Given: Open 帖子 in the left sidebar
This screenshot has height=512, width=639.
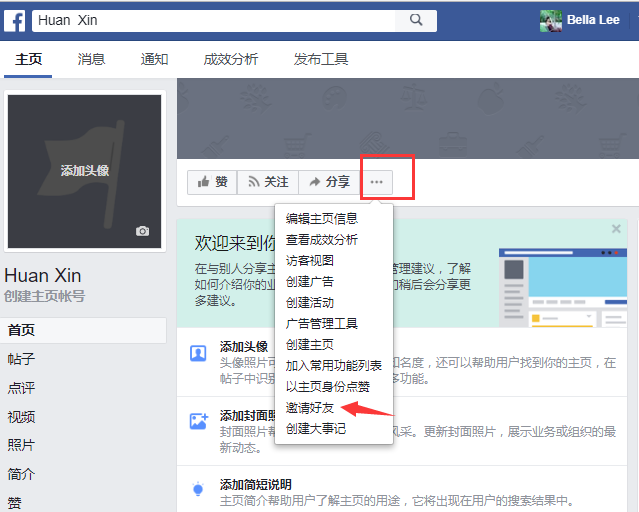Looking at the screenshot, I should coord(21,359).
